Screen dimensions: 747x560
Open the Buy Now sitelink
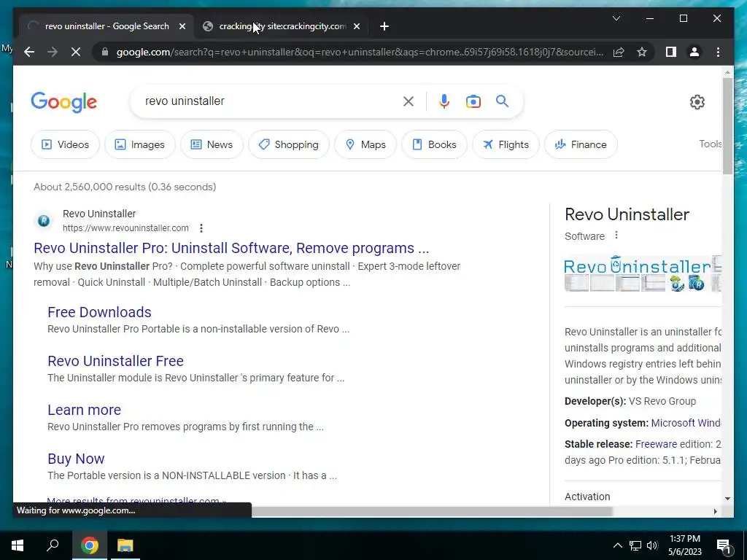76,459
